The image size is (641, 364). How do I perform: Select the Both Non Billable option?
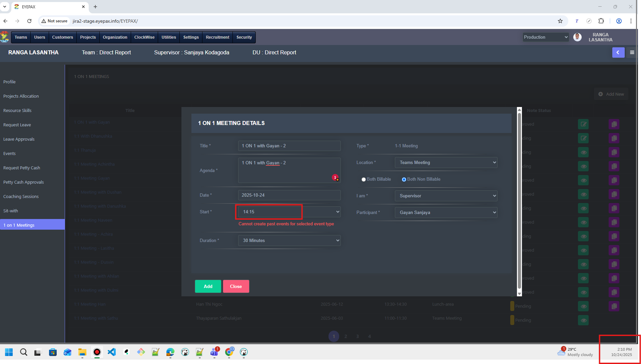[x=404, y=179]
